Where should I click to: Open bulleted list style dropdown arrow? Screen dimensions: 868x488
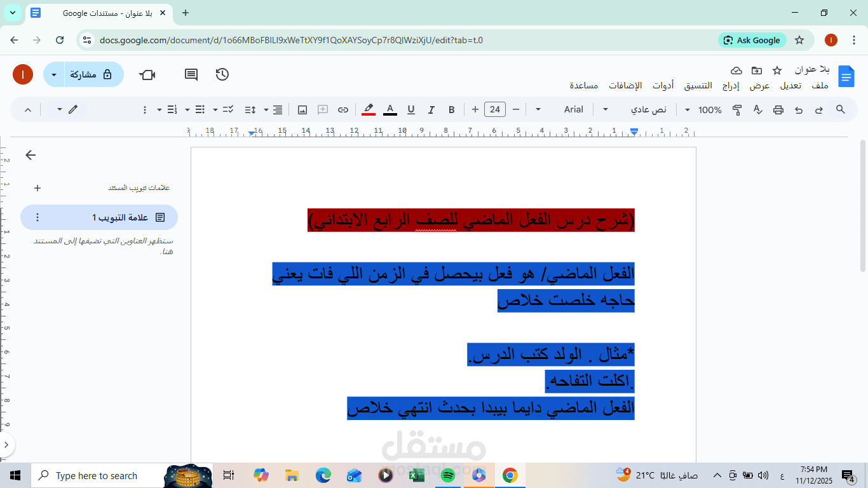pyautogui.click(x=187, y=110)
